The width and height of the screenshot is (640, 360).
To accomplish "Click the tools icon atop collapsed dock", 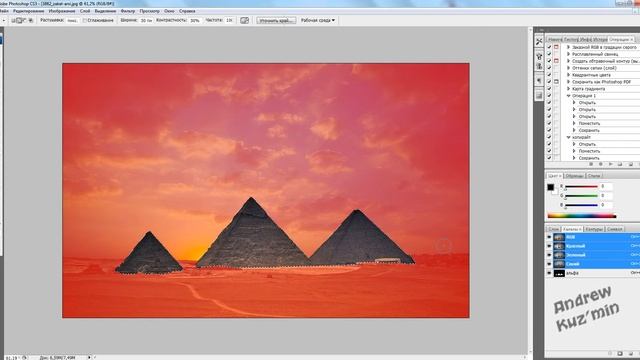I will pyautogui.click(x=539, y=41).
